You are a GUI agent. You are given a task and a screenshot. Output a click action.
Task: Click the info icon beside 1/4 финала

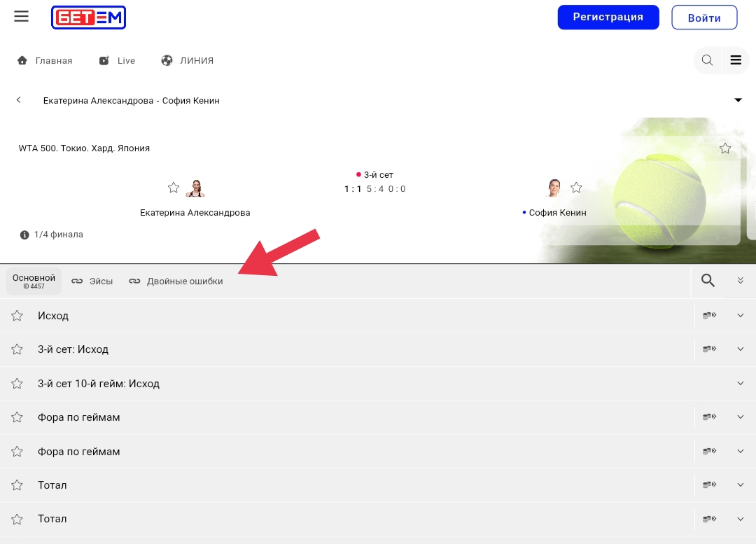click(24, 235)
